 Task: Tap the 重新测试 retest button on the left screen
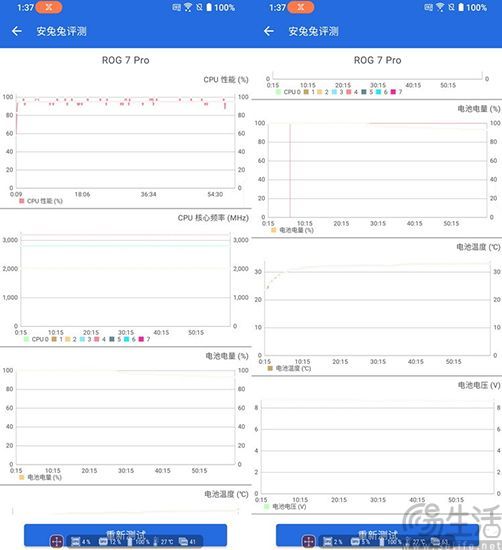point(125,536)
